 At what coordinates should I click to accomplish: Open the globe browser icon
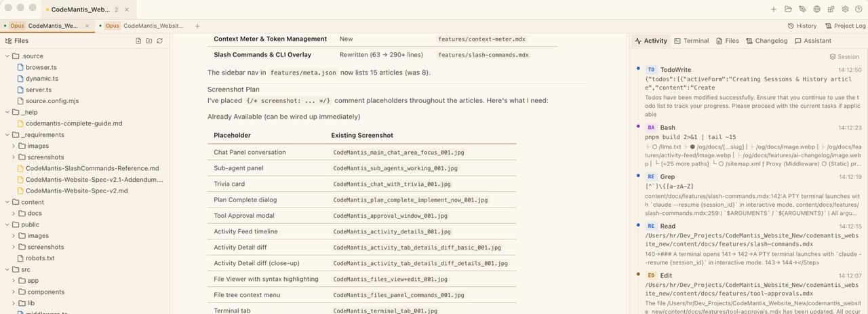(816, 9)
